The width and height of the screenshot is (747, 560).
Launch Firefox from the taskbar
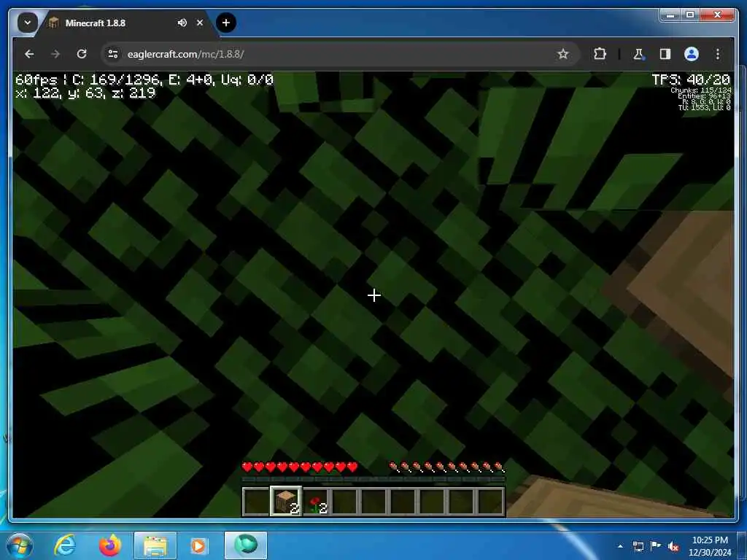click(x=110, y=545)
